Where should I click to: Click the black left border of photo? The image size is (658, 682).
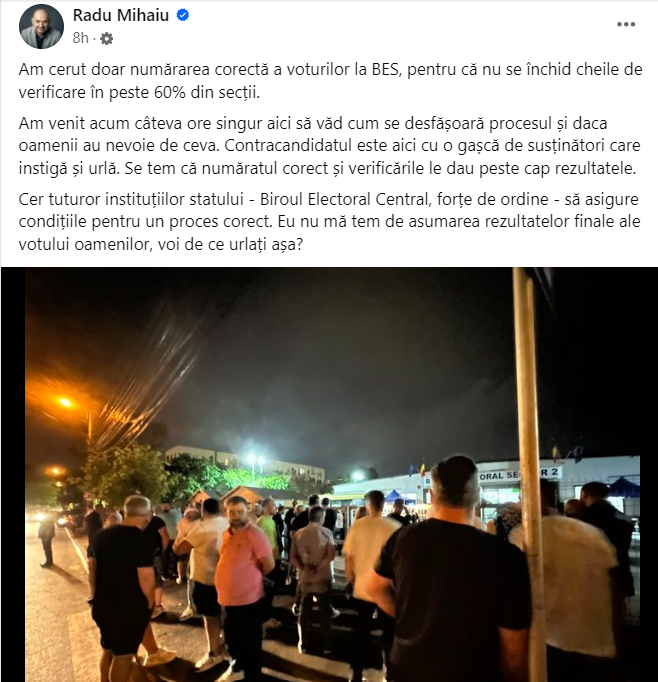point(13,475)
